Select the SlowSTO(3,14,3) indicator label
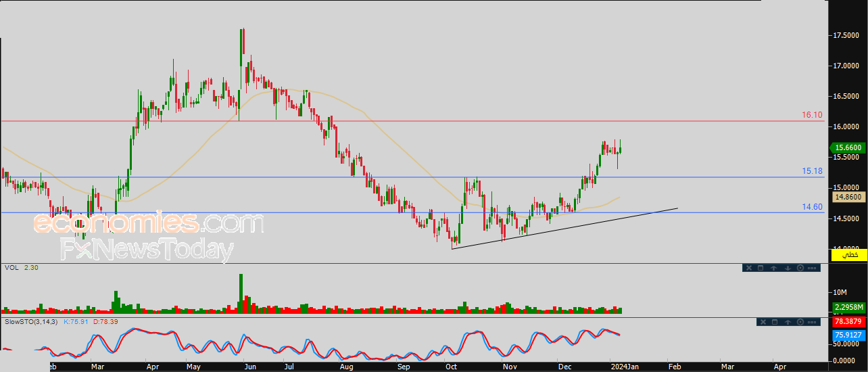 coord(31,321)
